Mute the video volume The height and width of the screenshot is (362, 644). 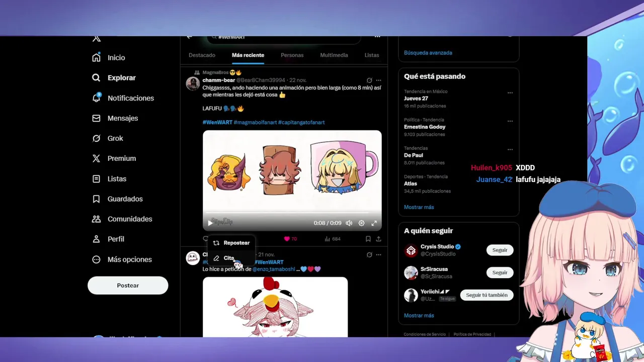pos(349,223)
